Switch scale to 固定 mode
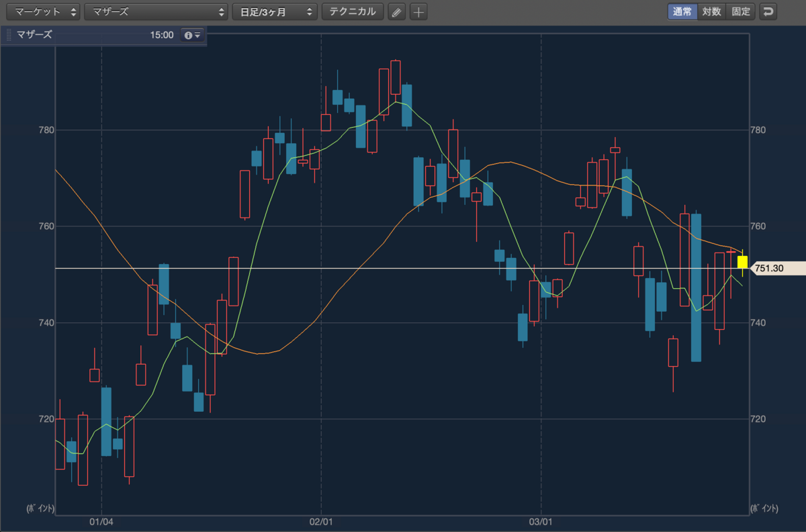The width and height of the screenshot is (806, 532). click(741, 11)
